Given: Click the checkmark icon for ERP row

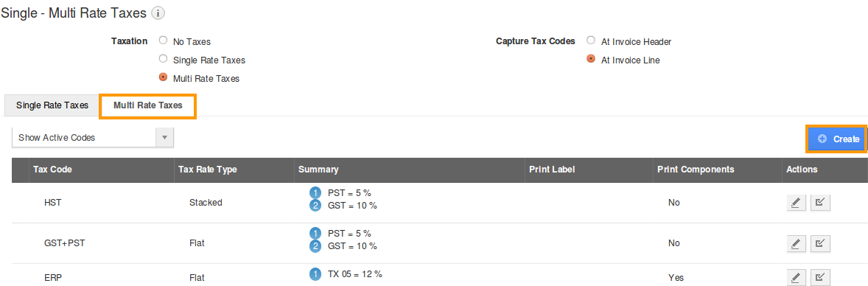Looking at the screenshot, I should pos(820,277).
